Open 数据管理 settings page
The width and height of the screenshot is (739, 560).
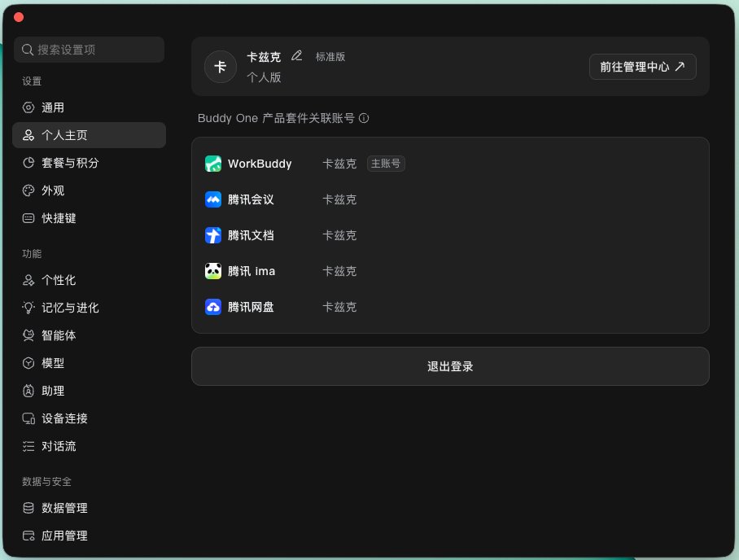tap(89, 508)
